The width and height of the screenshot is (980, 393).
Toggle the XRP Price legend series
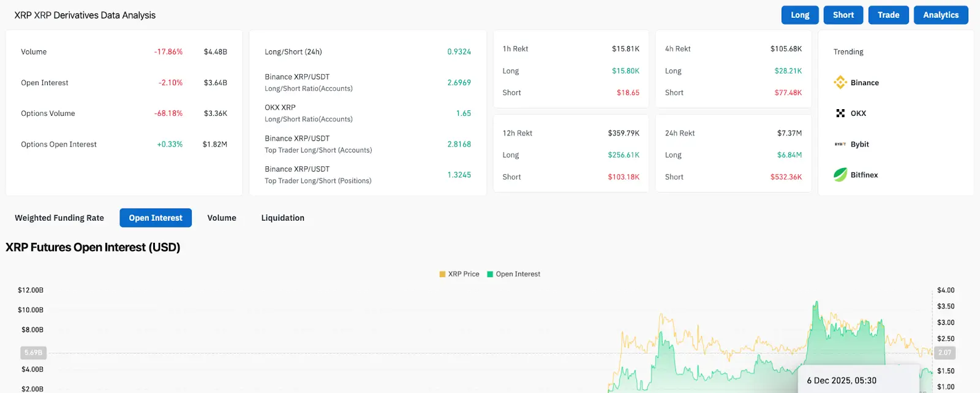pyautogui.click(x=459, y=274)
